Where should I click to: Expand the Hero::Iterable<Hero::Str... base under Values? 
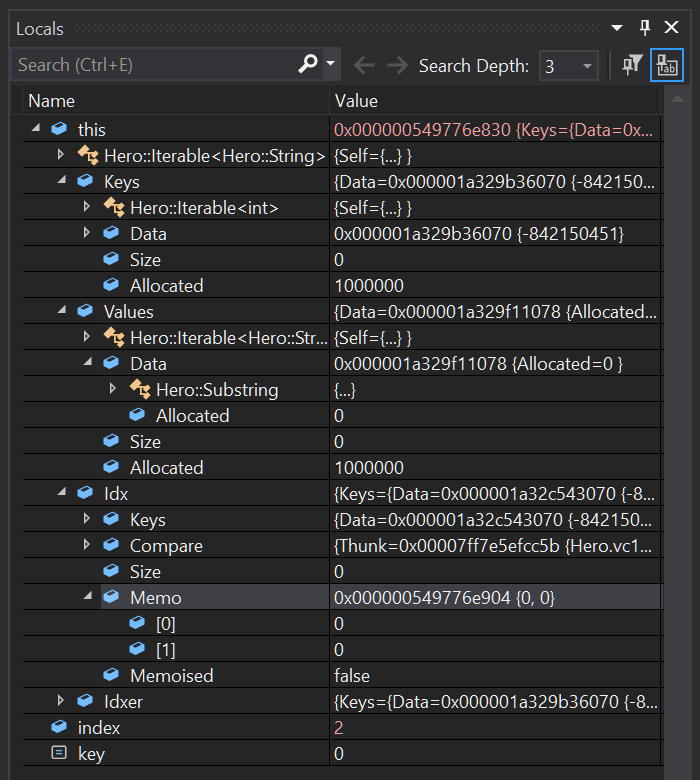(x=87, y=336)
